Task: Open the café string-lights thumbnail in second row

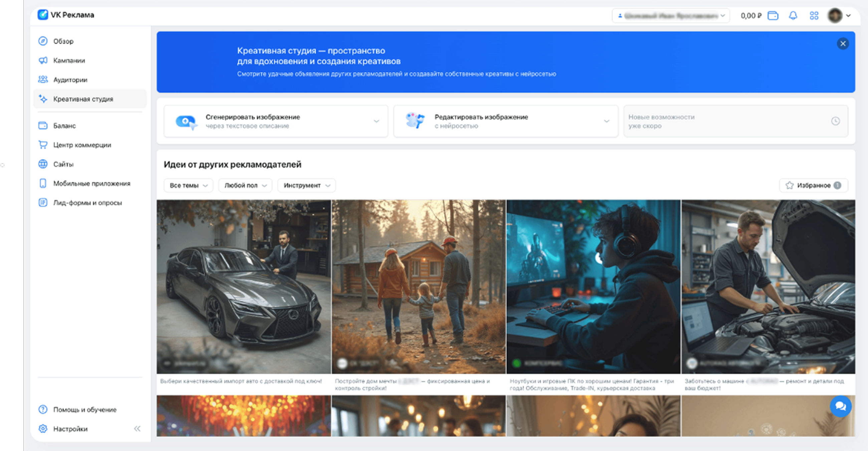Action: 419,416
